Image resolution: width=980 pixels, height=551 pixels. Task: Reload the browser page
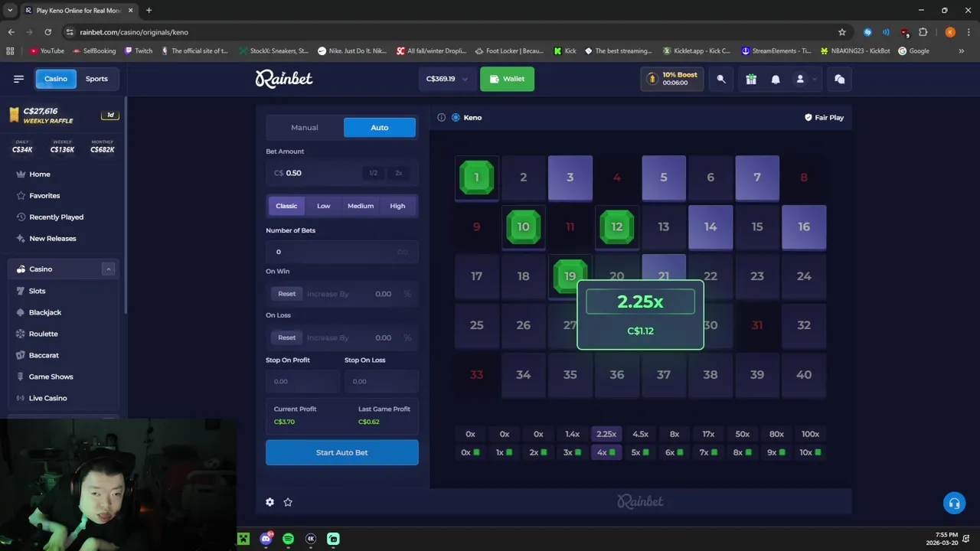47,32
